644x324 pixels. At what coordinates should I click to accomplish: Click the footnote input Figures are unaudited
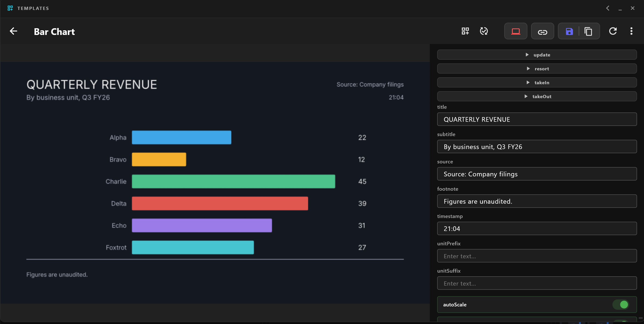(537, 201)
